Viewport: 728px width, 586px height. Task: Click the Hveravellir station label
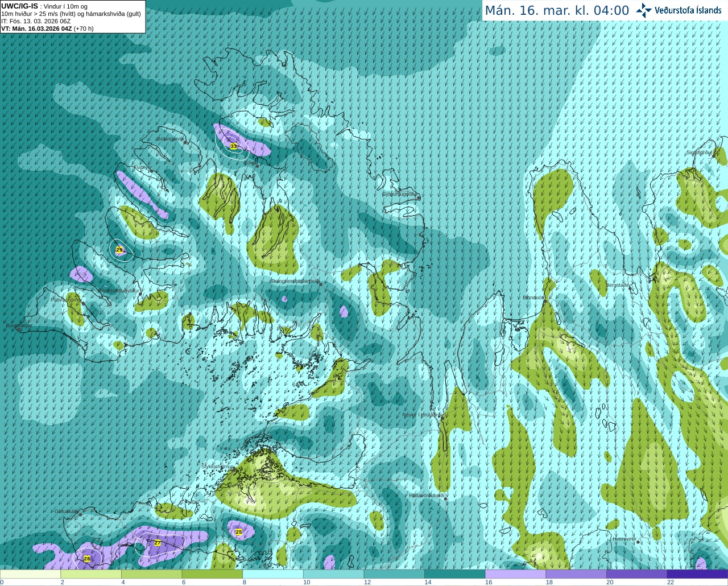coord(624,539)
